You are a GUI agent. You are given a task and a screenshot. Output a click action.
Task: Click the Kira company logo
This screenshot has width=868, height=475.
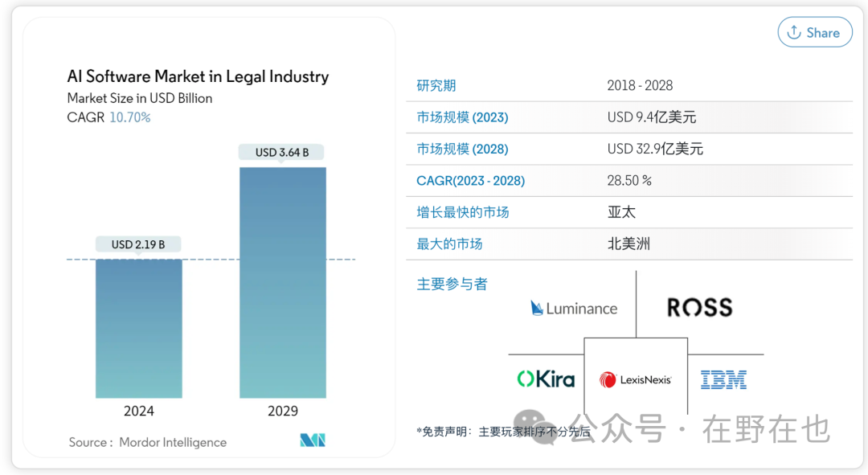(546, 379)
